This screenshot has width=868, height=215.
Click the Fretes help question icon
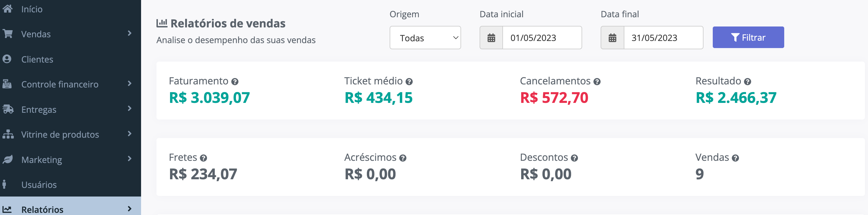[203, 158]
